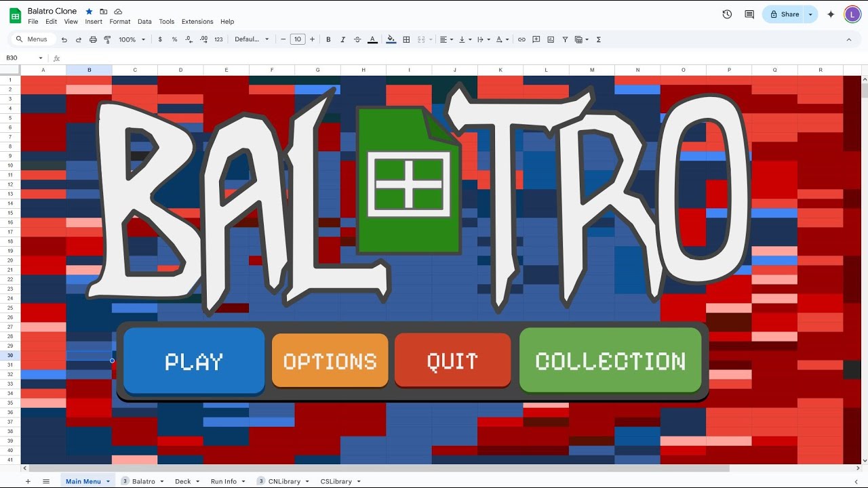
Task: Open the Extensions menu
Action: [x=197, y=22]
